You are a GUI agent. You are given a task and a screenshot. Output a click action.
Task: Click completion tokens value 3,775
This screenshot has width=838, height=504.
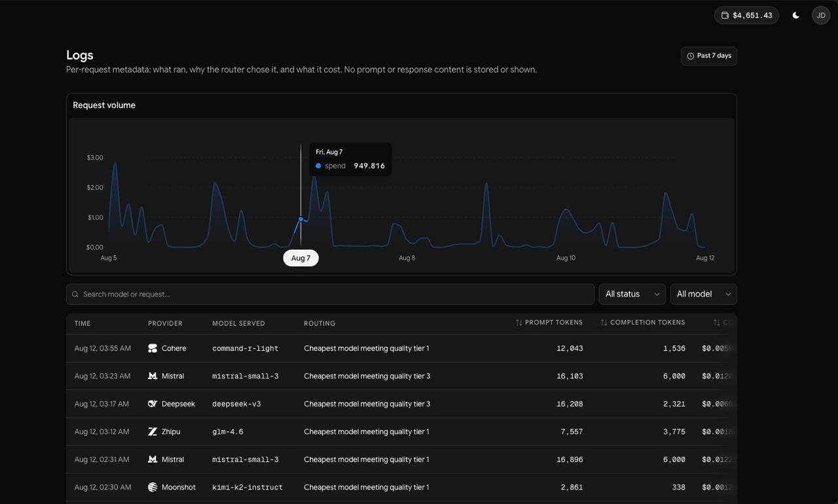pyautogui.click(x=674, y=431)
